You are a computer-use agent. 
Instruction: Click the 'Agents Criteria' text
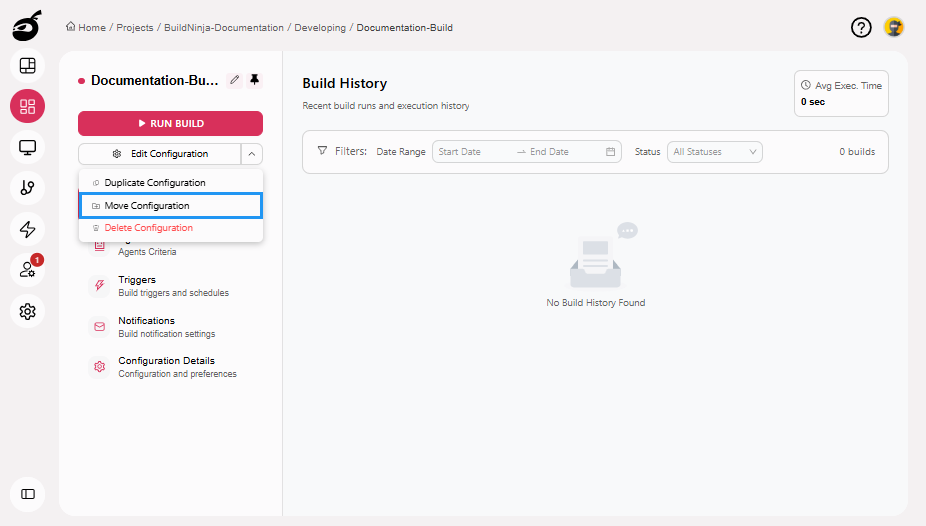(147, 252)
